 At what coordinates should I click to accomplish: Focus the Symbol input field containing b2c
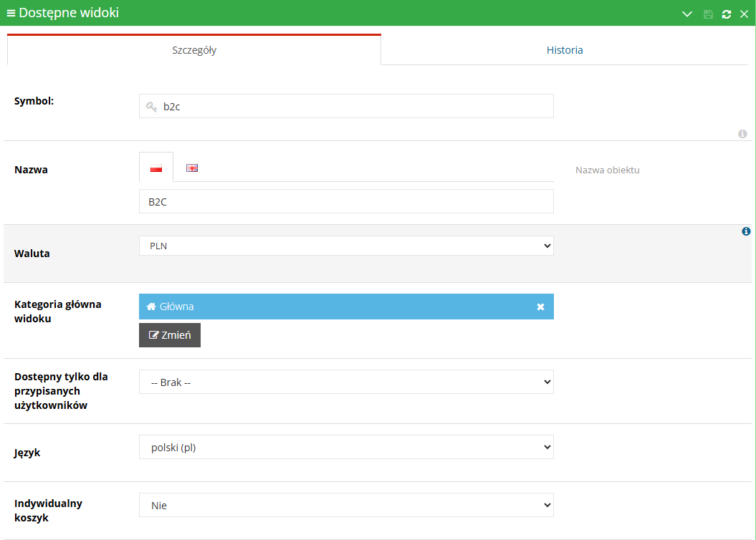coord(346,106)
